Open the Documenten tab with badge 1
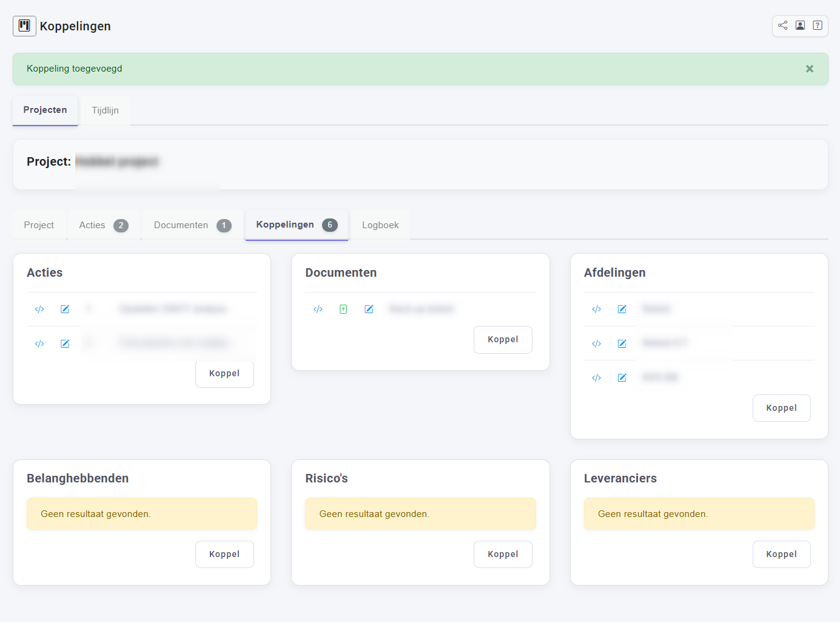 pos(192,225)
